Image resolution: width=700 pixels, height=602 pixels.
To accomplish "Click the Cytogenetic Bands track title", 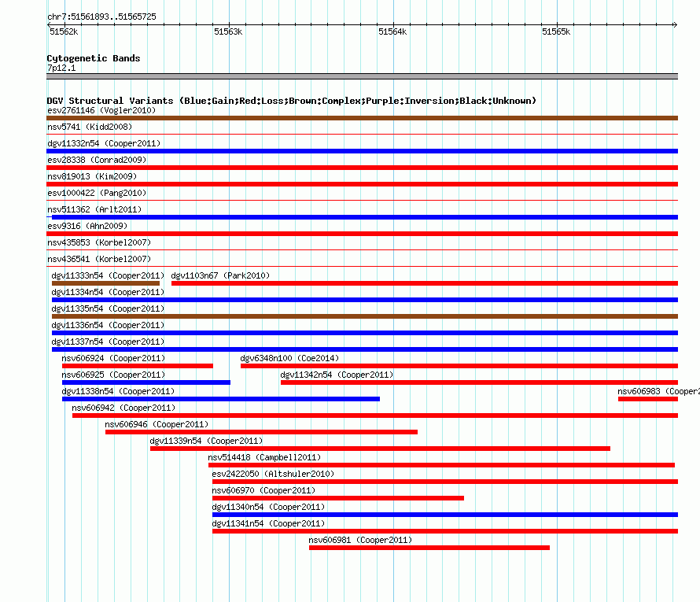I will tap(94, 58).
